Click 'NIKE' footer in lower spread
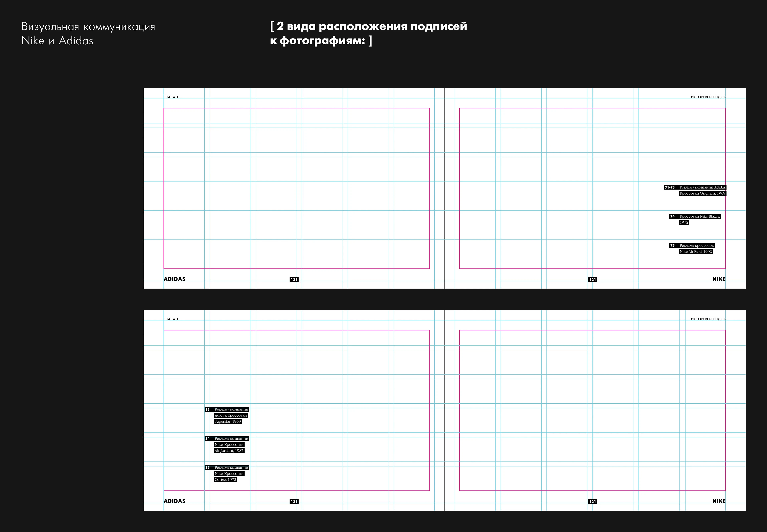The height and width of the screenshot is (532, 767). click(x=719, y=501)
